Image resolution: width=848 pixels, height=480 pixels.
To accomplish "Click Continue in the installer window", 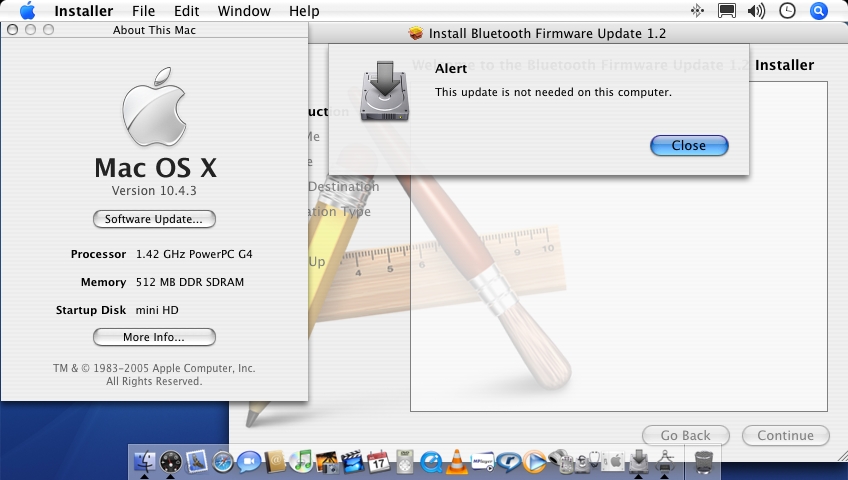I will pos(785,435).
